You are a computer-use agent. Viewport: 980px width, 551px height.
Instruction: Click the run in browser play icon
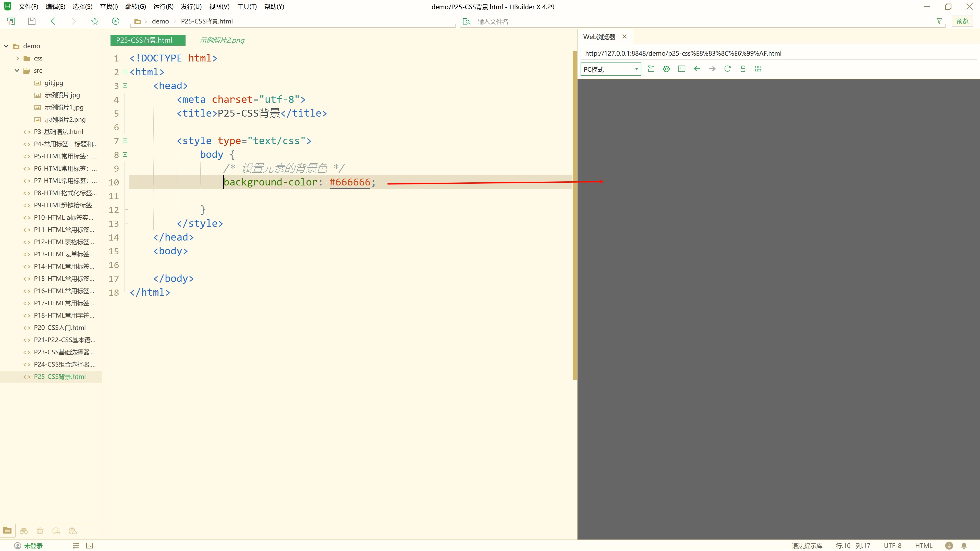(116, 21)
